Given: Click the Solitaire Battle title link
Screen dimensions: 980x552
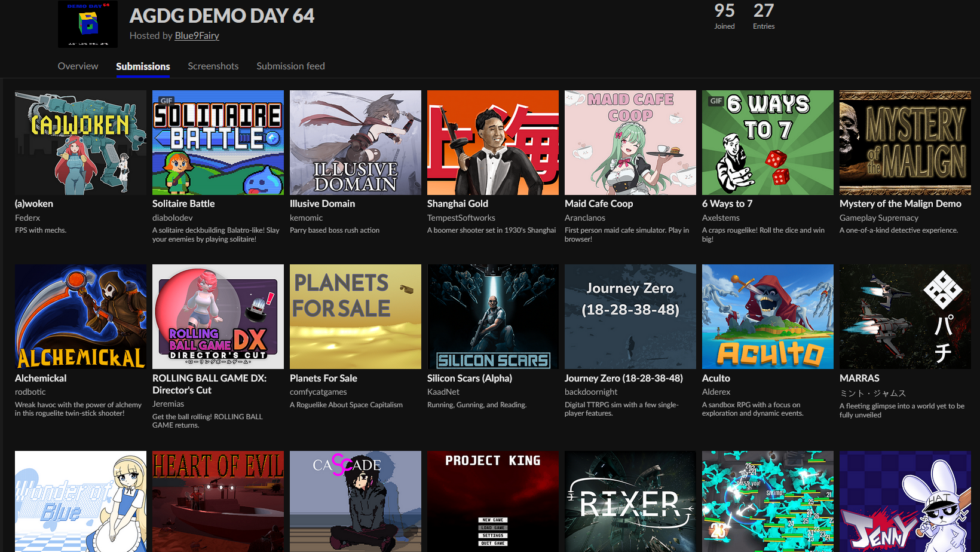Looking at the screenshot, I should (183, 204).
